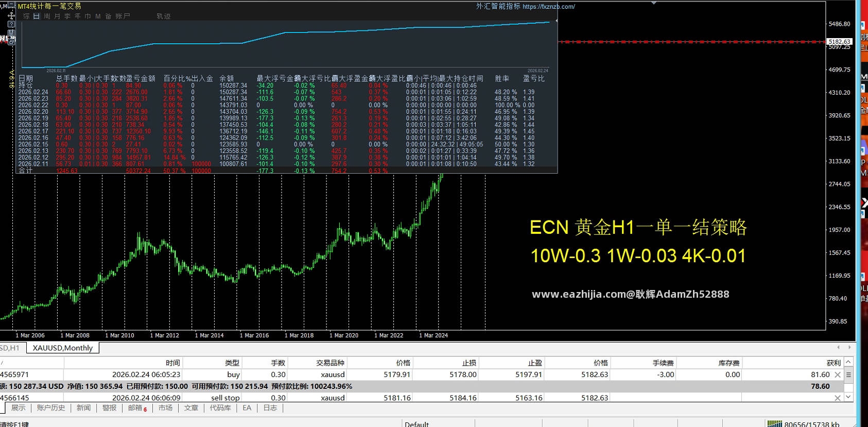
Task: Select the 周 weekly period tab
Action: coord(47,16)
